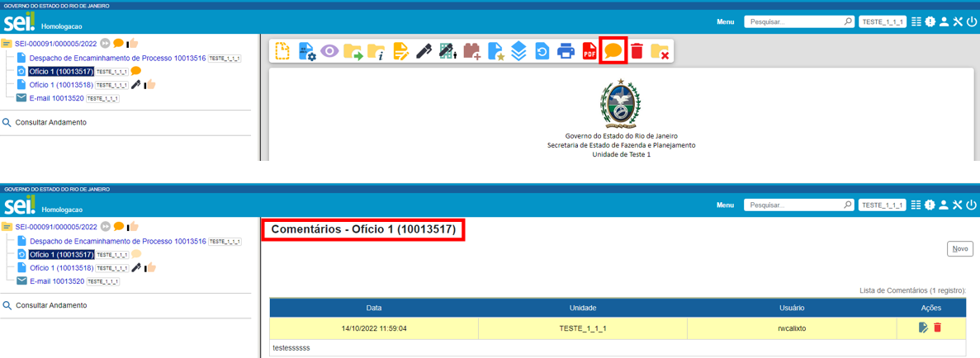Delete the rwcalixto comment with red trash

pos(937,328)
